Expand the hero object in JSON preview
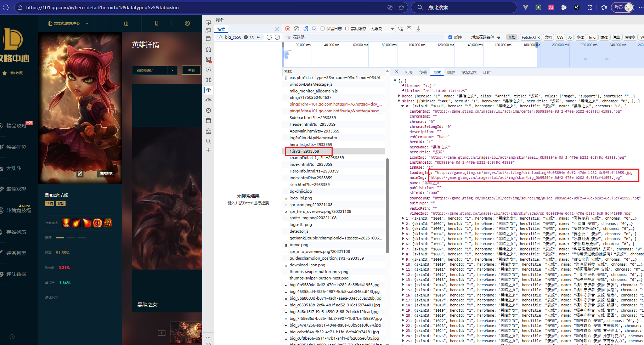The image size is (644, 345). (399, 96)
